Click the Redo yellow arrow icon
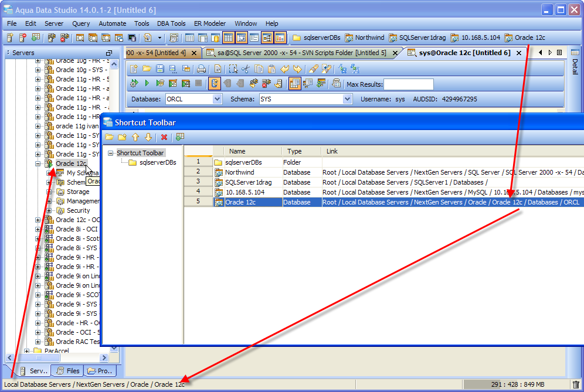The image size is (584, 392). (298, 69)
